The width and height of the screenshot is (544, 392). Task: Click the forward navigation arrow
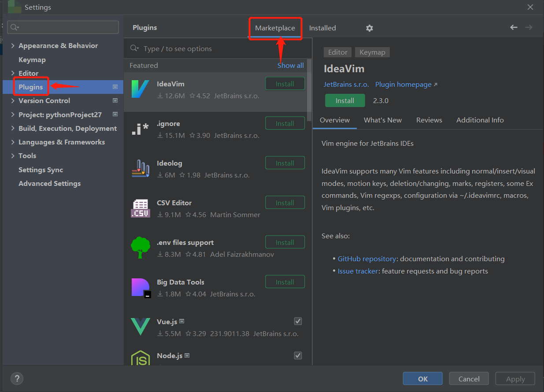[x=529, y=27]
